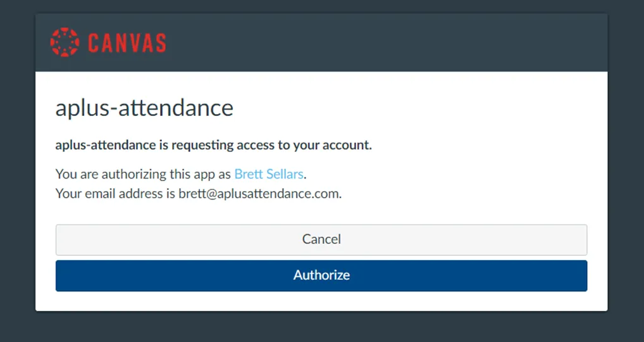The width and height of the screenshot is (644, 342).
Task: Click the word 'Authorize' on the blue button
Action: pyautogui.click(x=321, y=275)
